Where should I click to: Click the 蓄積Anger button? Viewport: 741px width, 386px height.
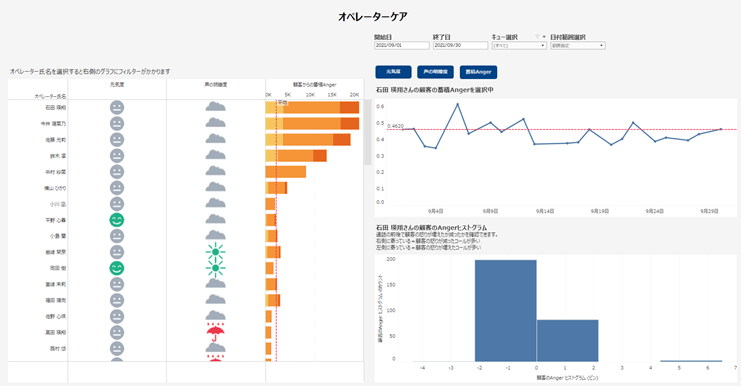(x=478, y=72)
